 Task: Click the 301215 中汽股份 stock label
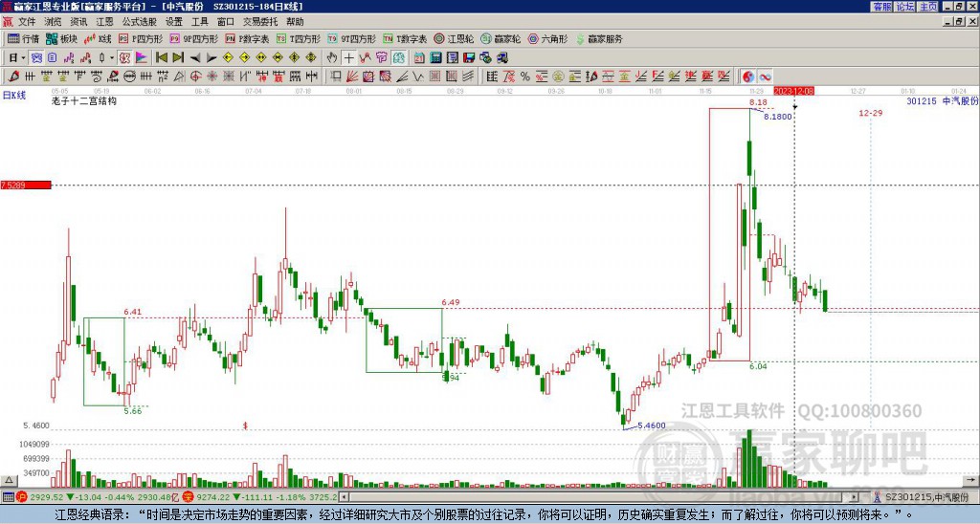click(943, 100)
